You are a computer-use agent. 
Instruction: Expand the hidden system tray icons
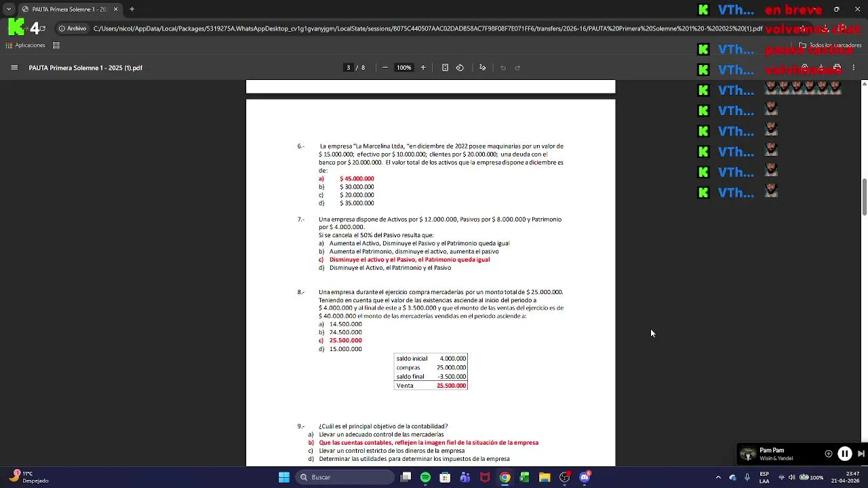pyautogui.click(x=718, y=477)
